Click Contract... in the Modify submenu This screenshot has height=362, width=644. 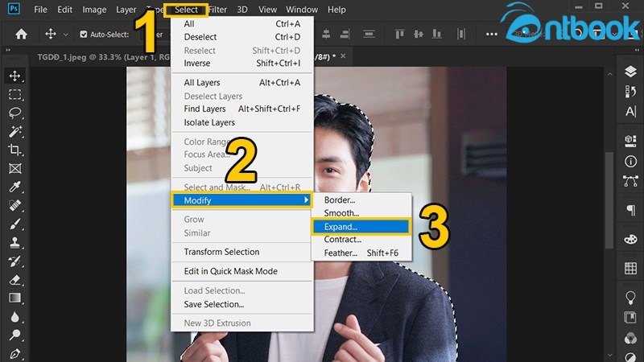click(x=361, y=239)
